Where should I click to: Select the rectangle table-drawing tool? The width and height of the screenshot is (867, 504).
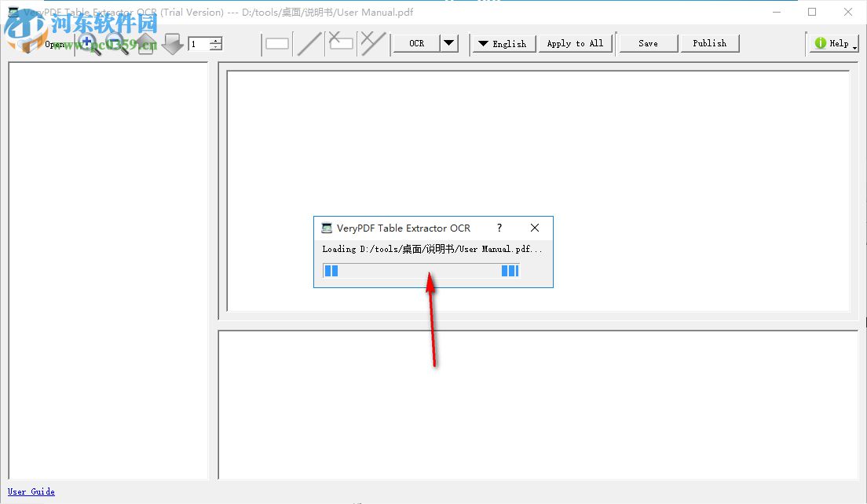tap(276, 44)
